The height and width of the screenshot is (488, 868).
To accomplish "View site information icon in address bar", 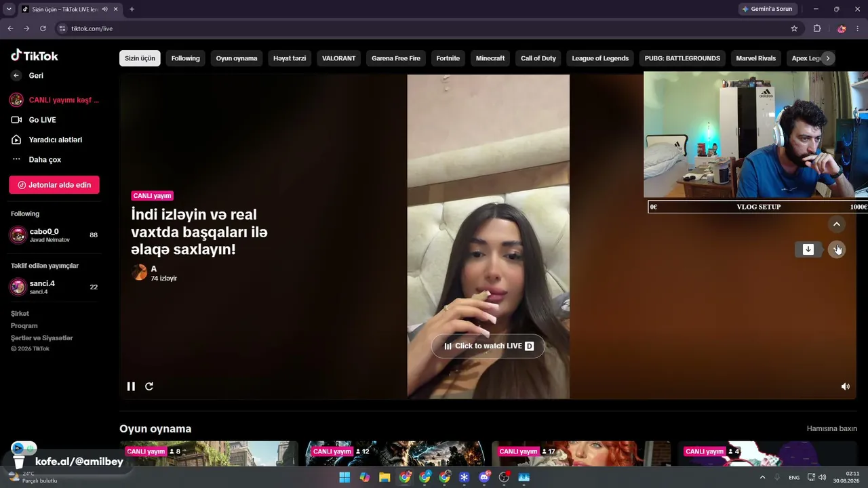I will pos(62,28).
